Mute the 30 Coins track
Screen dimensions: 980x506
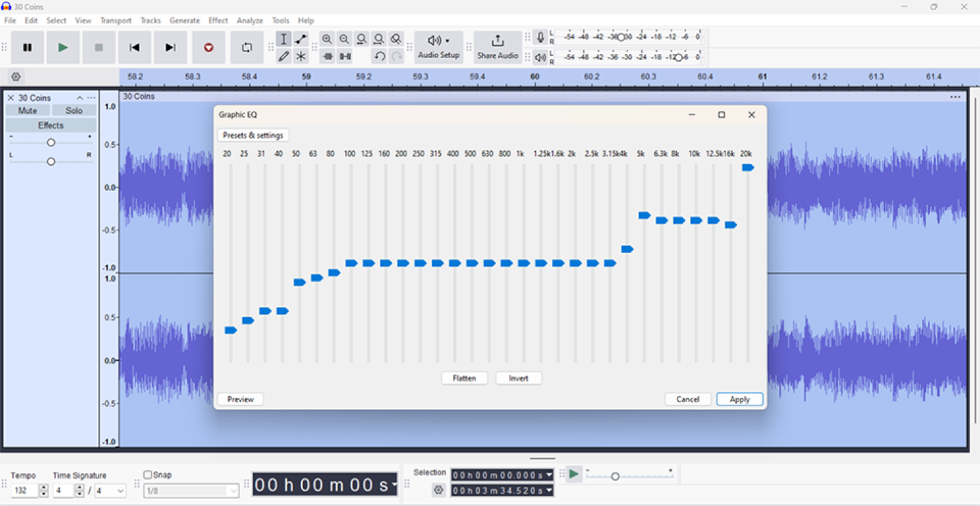click(28, 111)
